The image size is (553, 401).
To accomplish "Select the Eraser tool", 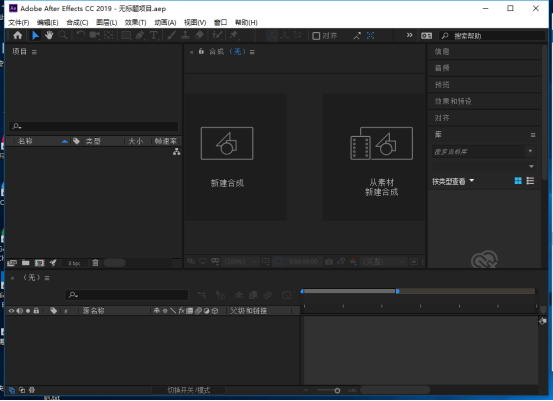I will [x=200, y=35].
